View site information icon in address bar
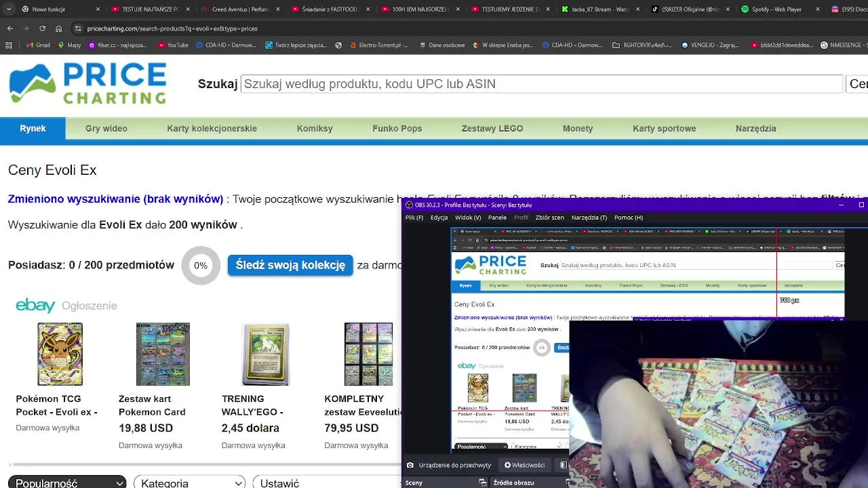The image size is (868, 488). (79, 28)
